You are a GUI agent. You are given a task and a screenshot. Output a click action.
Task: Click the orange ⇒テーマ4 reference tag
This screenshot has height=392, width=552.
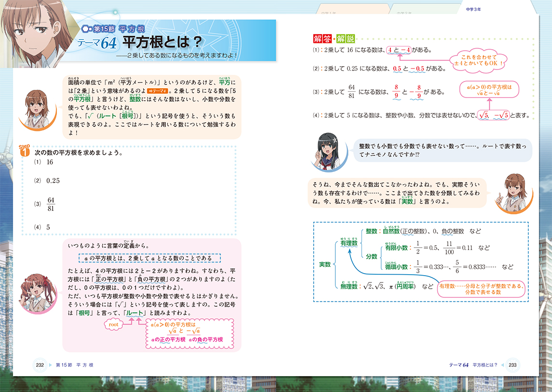tap(157, 91)
